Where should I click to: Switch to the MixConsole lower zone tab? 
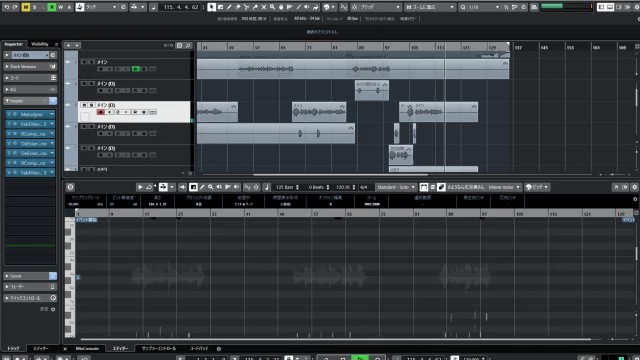87,349
